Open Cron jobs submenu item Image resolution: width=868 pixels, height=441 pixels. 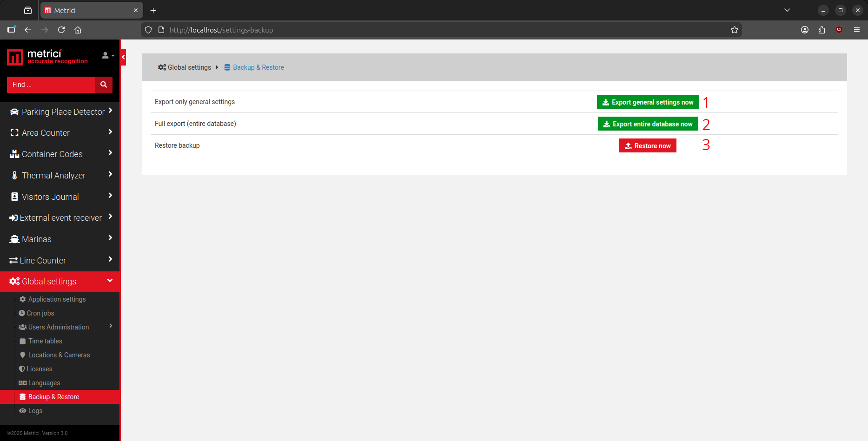40,313
